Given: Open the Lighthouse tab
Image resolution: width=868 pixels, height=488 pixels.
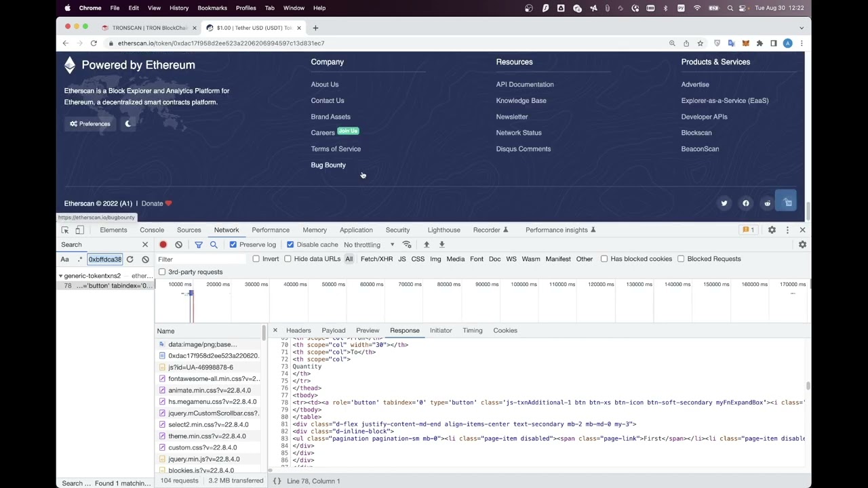Looking at the screenshot, I should coord(444,230).
